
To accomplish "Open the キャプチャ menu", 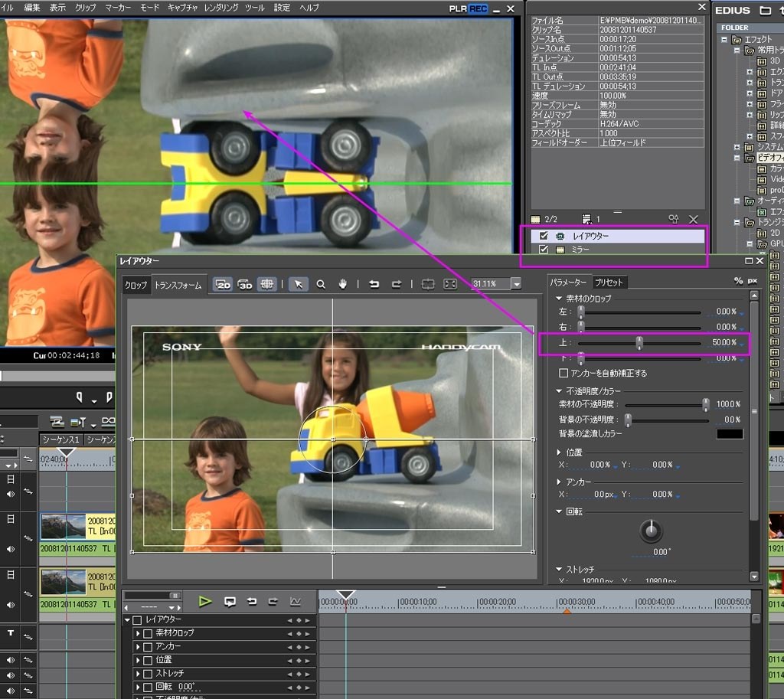I will click(x=182, y=7).
